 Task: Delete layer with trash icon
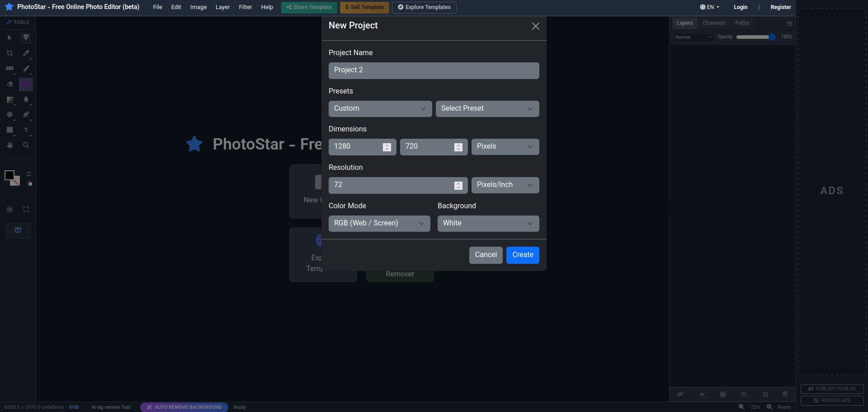[x=785, y=394]
